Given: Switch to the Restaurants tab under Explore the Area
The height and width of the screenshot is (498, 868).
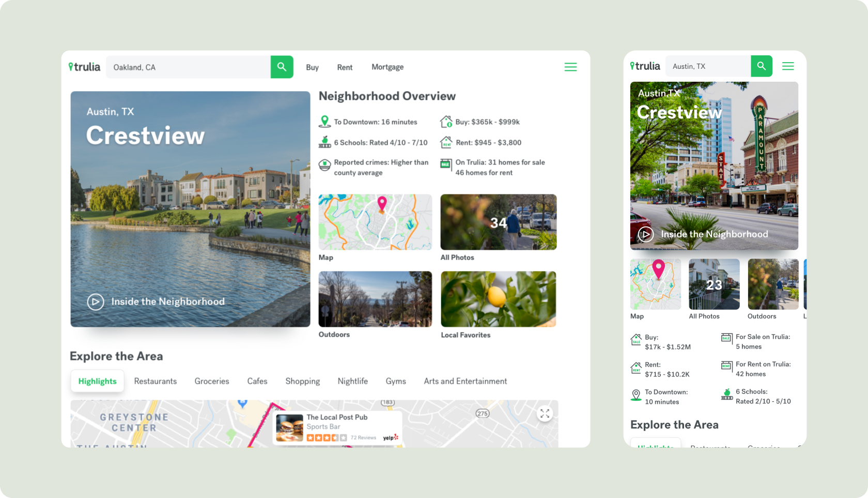Looking at the screenshot, I should (x=155, y=381).
